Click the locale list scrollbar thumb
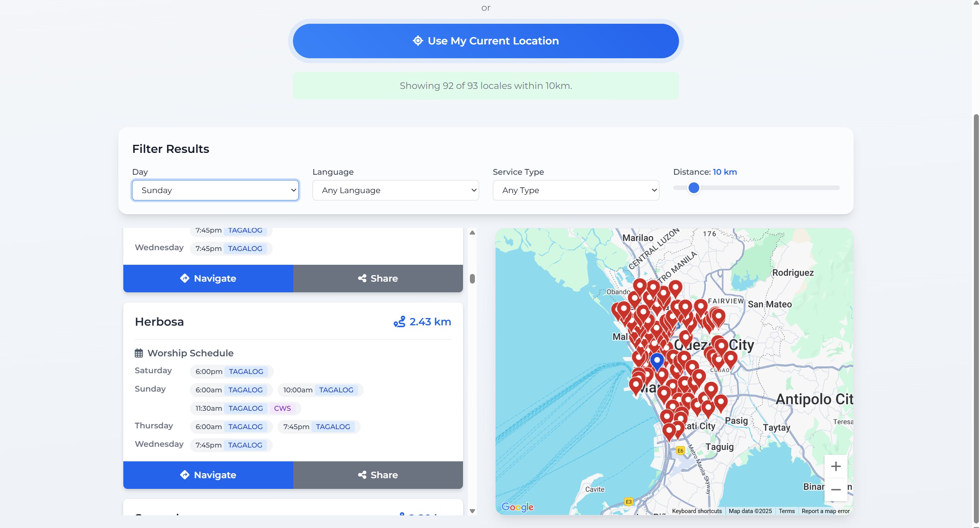 [x=472, y=279]
